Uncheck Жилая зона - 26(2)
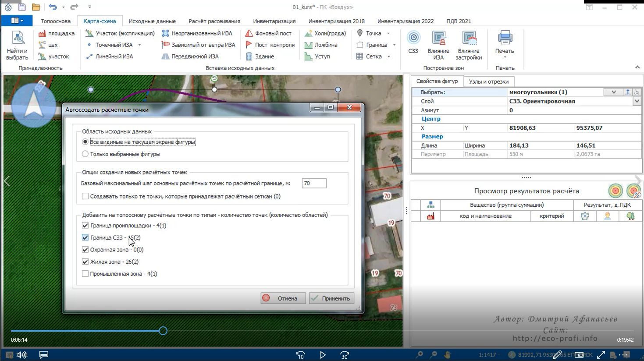The height and width of the screenshot is (361, 644). click(x=85, y=262)
